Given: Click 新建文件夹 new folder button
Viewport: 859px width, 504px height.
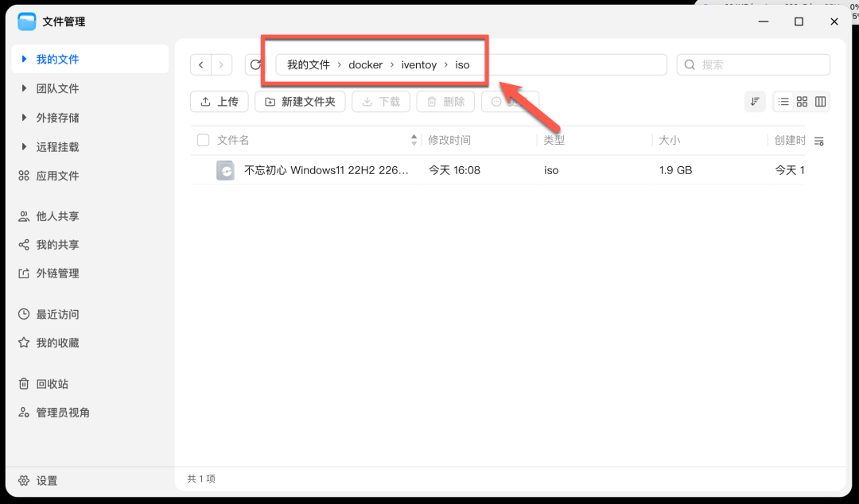Looking at the screenshot, I should coord(300,101).
